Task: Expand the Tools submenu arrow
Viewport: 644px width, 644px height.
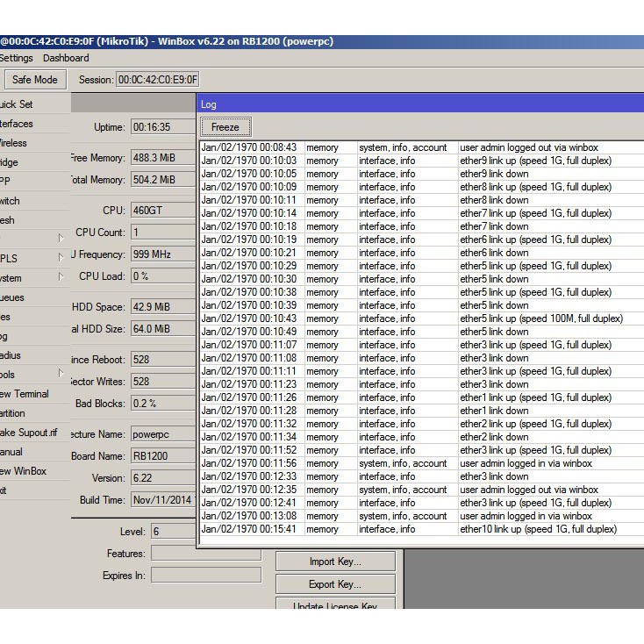Action: pos(61,374)
